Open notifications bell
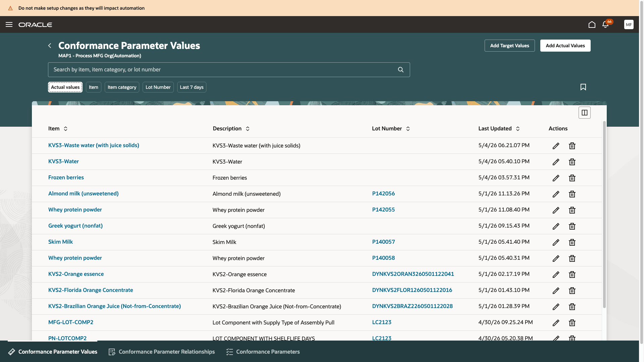This screenshot has width=644, height=362. coord(605,24)
